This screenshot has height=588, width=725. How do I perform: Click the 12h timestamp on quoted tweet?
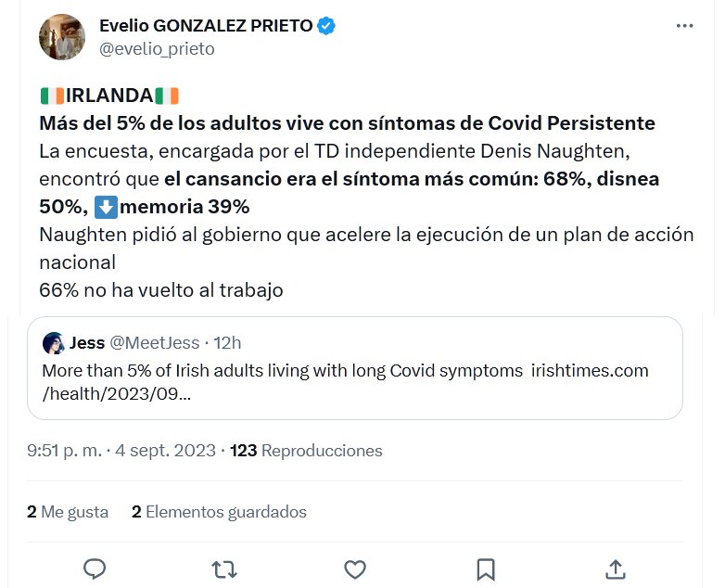click(x=227, y=343)
